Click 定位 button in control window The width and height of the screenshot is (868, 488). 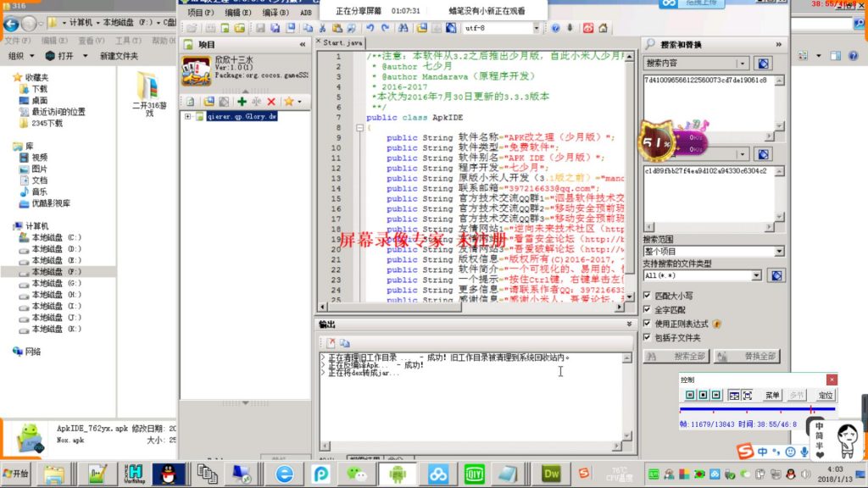(x=826, y=395)
